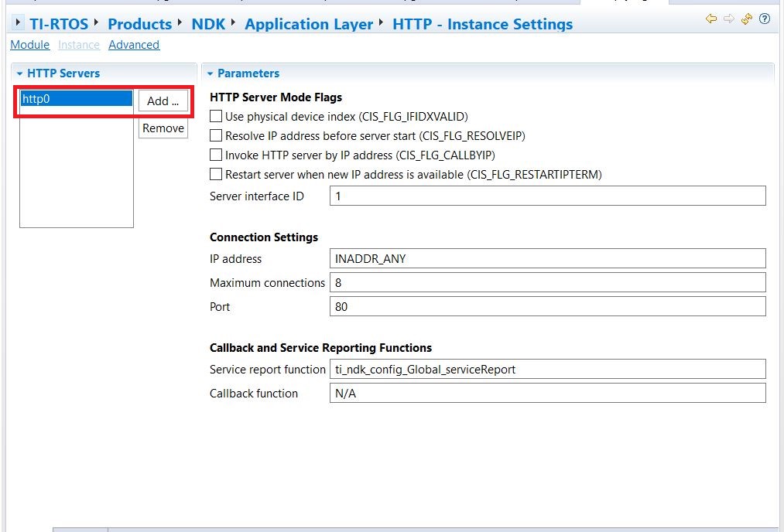Enable Restart server when new IP available
Viewport: 784px width, 532px height.
coord(217,175)
